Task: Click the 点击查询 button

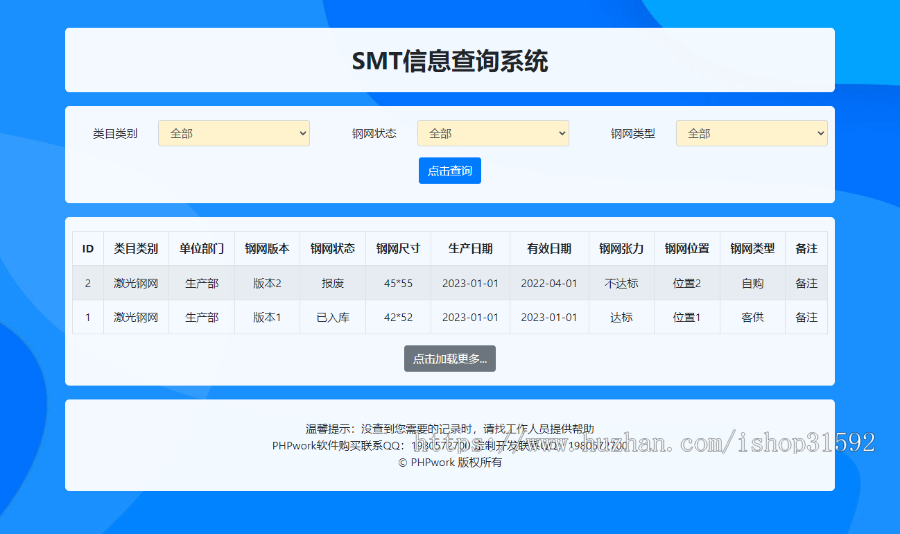Action: tap(449, 171)
